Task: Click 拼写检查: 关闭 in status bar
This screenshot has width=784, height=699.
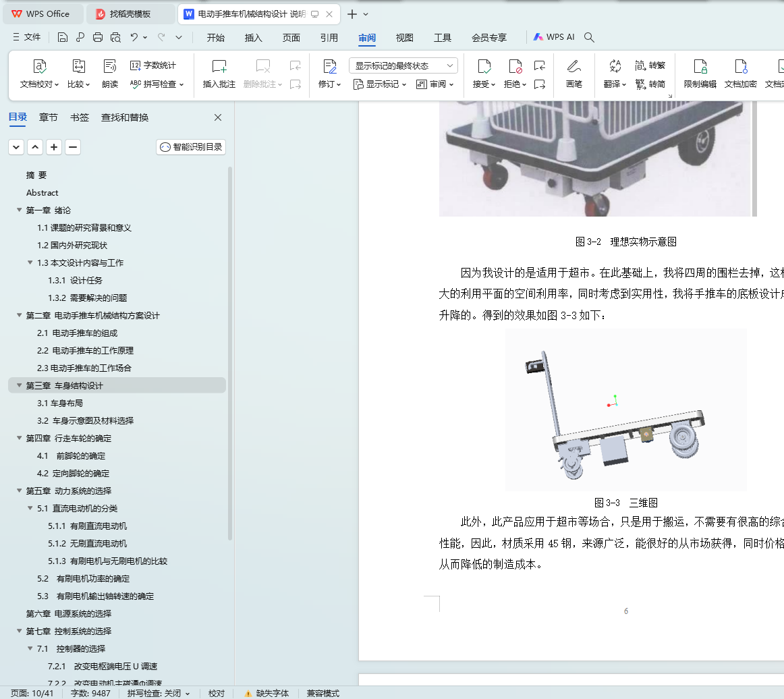Action: [159, 693]
